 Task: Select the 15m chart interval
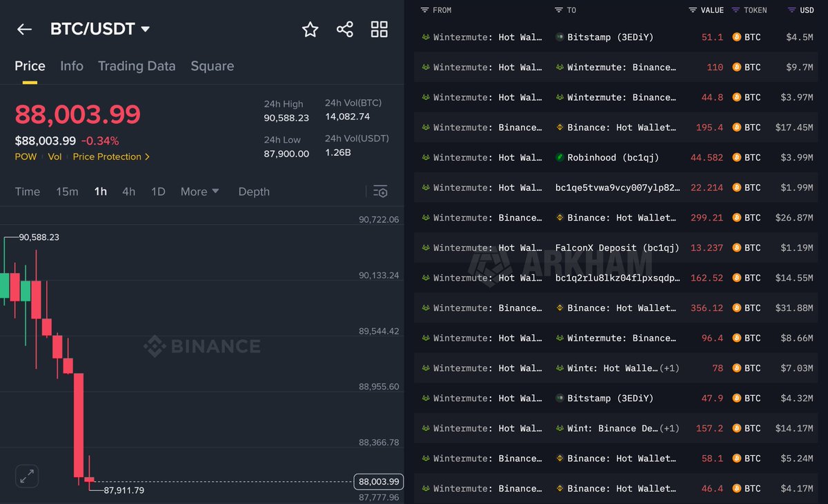pyautogui.click(x=67, y=191)
